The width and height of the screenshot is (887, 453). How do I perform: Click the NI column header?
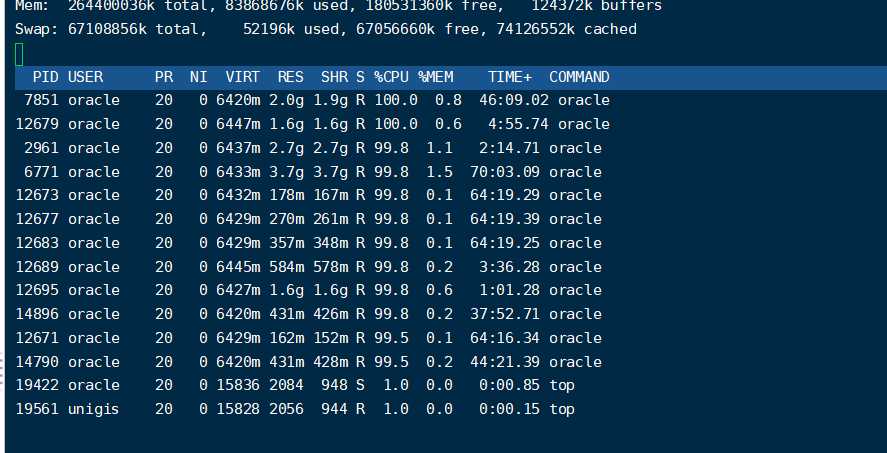tap(199, 77)
